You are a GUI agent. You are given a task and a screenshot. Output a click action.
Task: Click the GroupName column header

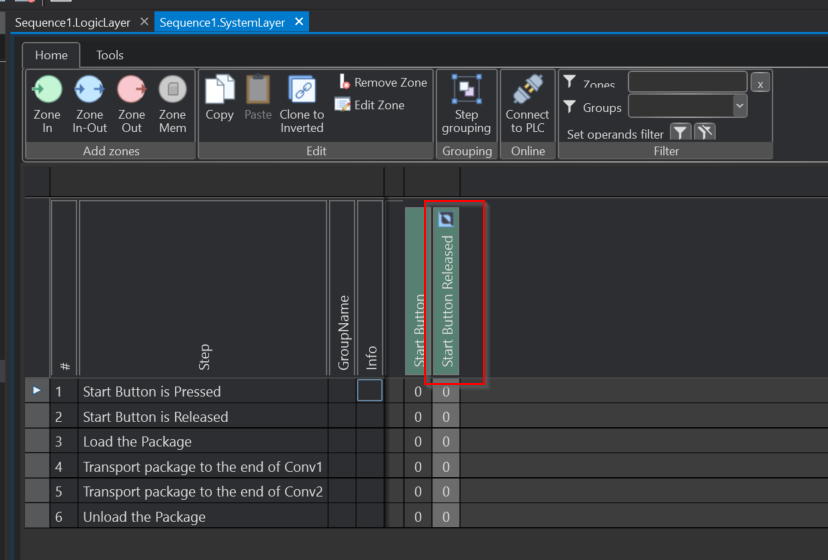pos(342,288)
